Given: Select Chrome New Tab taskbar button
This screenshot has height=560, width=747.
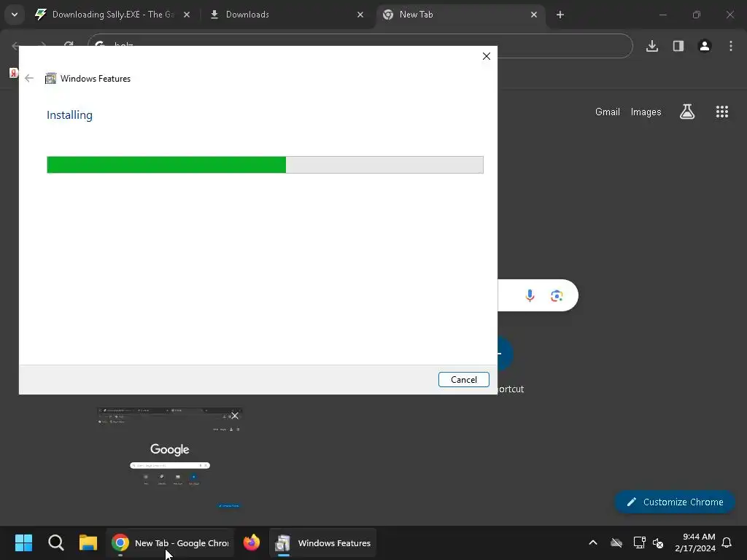Looking at the screenshot, I should [x=170, y=542].
